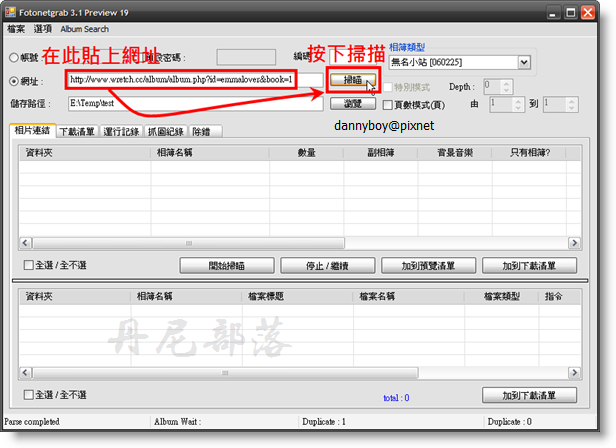This screenshot has height=448, width=616.
Task: Switch to the 相片連結 tab
Action: (x=32, y=130)
